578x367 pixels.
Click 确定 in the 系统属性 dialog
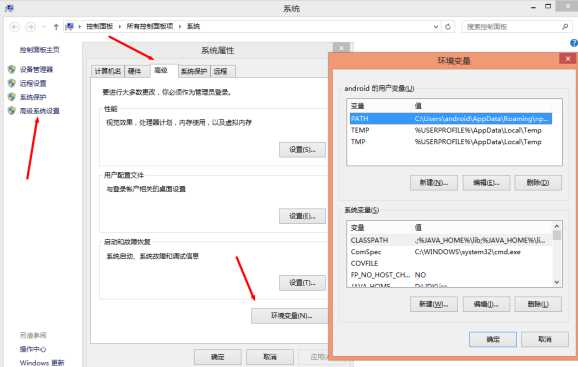pyautogui.click(x=217, y=357)
